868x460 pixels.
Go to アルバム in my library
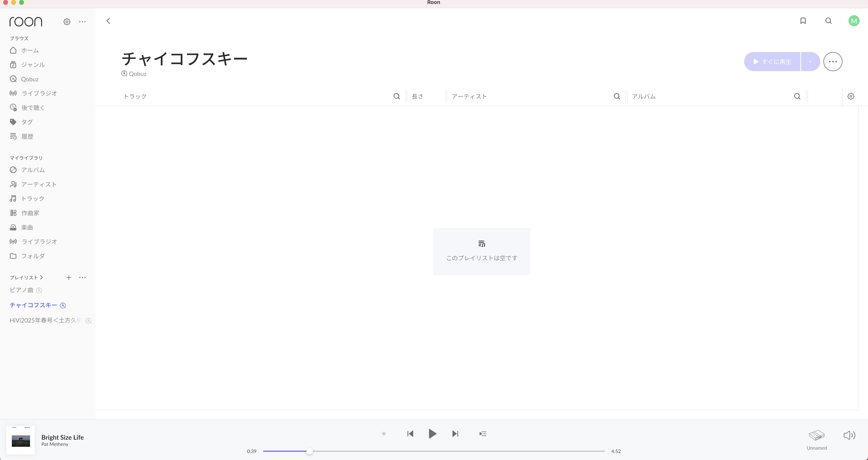pyautogui.click(x=33, y=170)
